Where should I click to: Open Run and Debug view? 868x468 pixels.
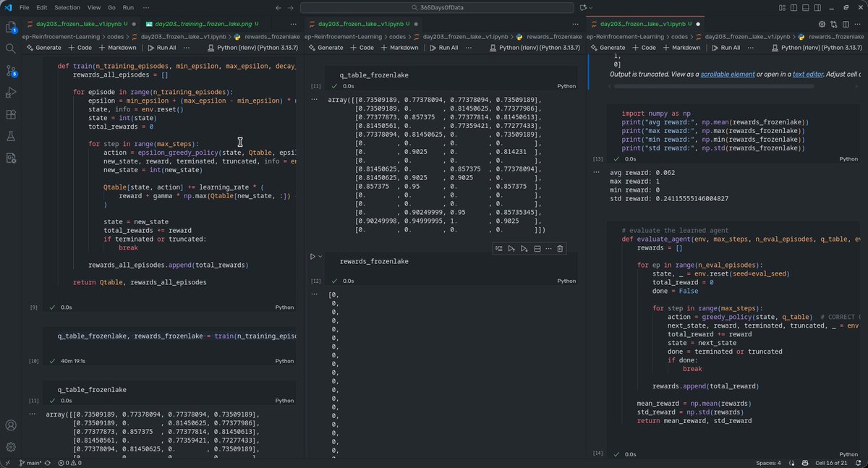pyautogui.click(x=11, y=93)
